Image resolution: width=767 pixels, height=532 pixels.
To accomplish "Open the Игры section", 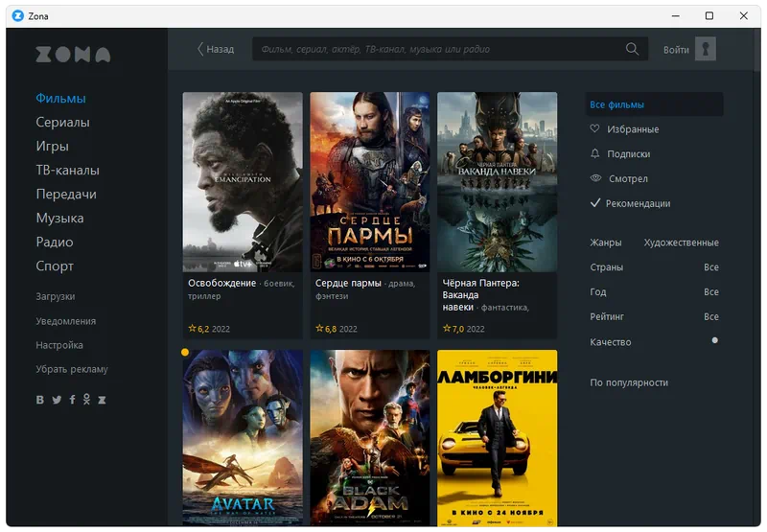I will pyautogui.click(x=53, y=147).
